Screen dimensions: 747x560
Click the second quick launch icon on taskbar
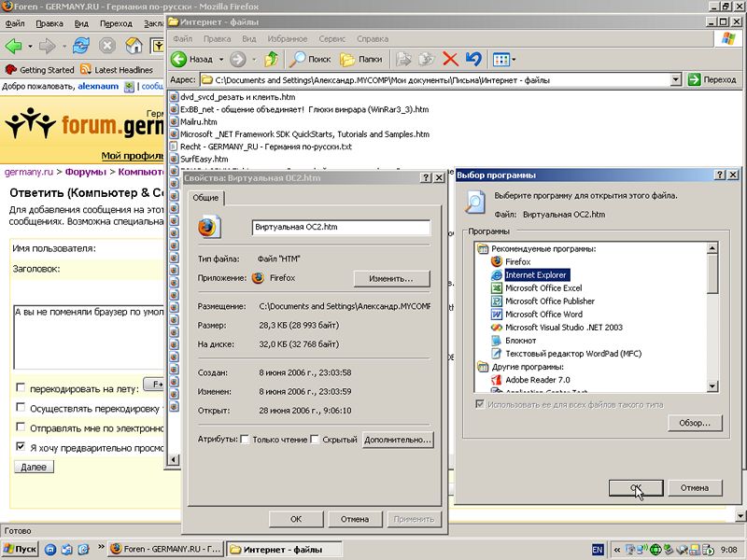tap(66, 549)
